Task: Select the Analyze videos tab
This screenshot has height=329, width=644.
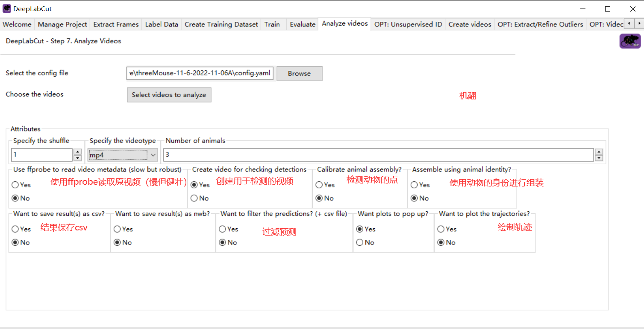Action: (x=345, y=23)
